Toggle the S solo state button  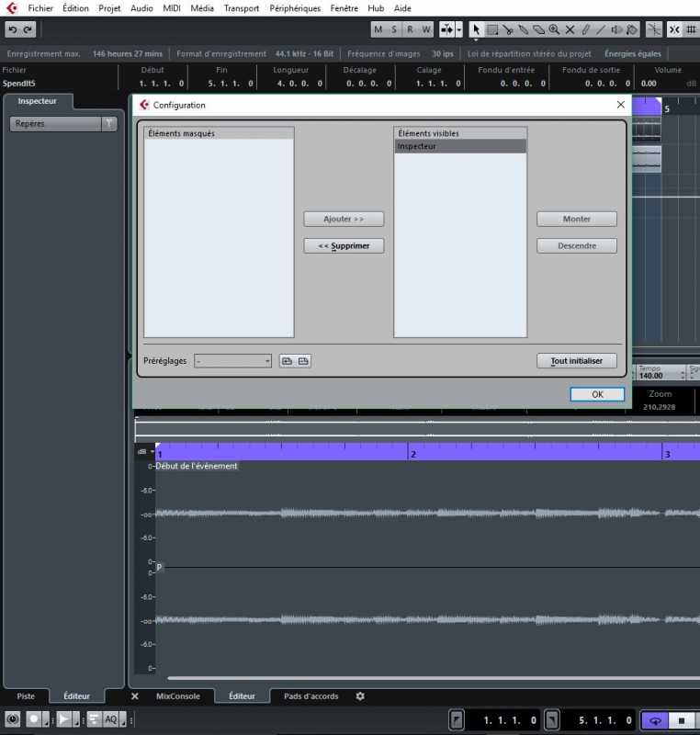coord(394,29)
